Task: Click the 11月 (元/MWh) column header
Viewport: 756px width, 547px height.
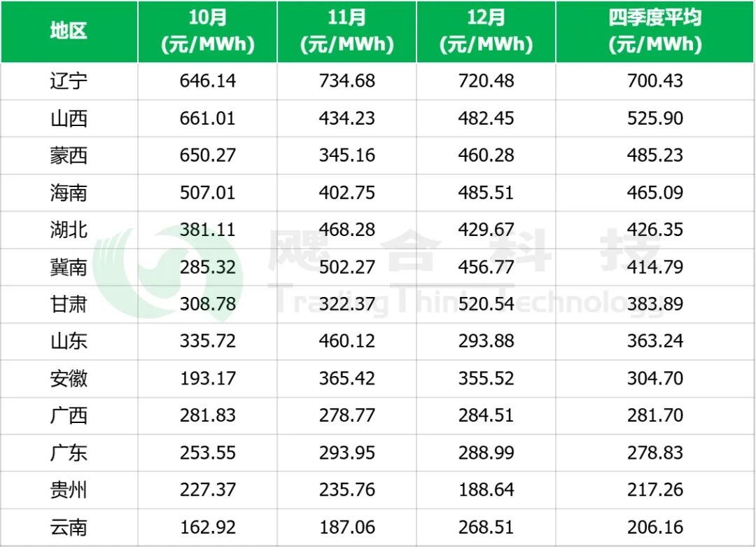Action: [x=347, y=32]
